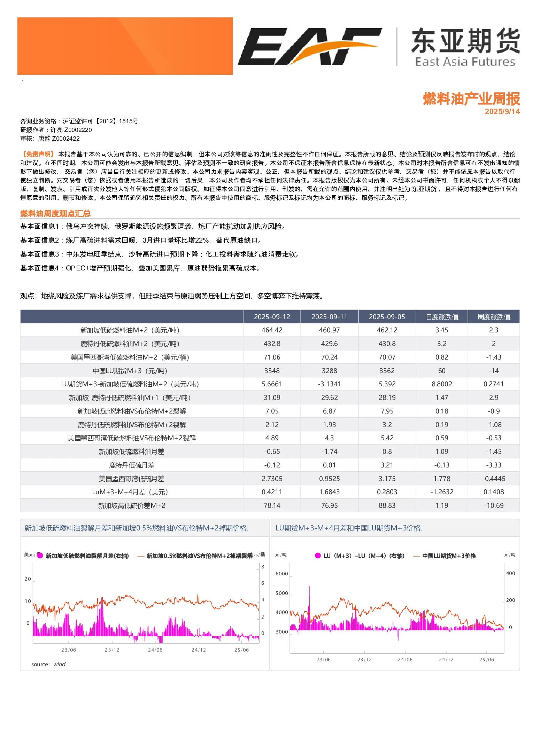Click the 24/12 axis label in right chart
Viewport: 540px width, 756px height.
click(446, 660)
